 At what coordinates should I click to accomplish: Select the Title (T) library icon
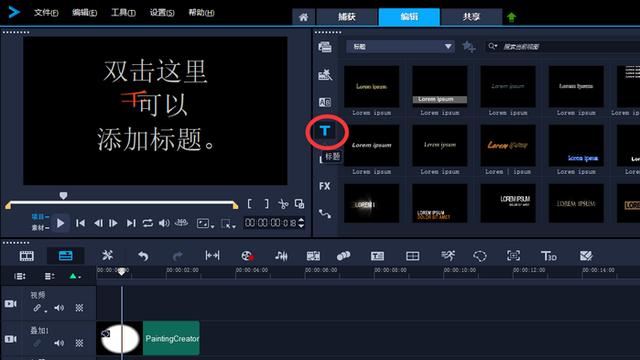click(x=325, y=131)
